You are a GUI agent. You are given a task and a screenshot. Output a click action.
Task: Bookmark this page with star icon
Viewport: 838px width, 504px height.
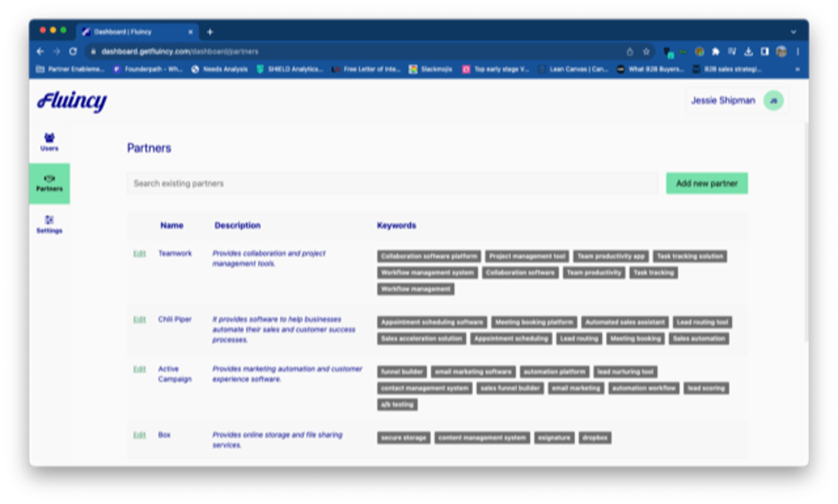[646, 51]
